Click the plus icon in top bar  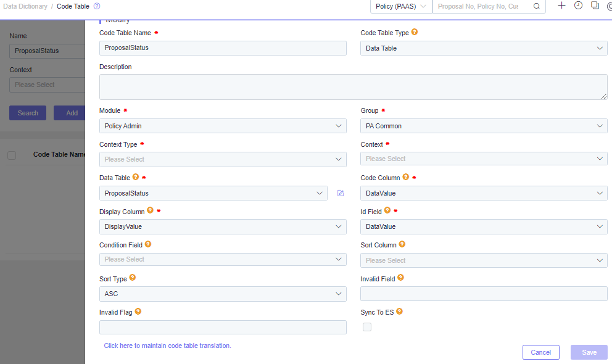561,6
